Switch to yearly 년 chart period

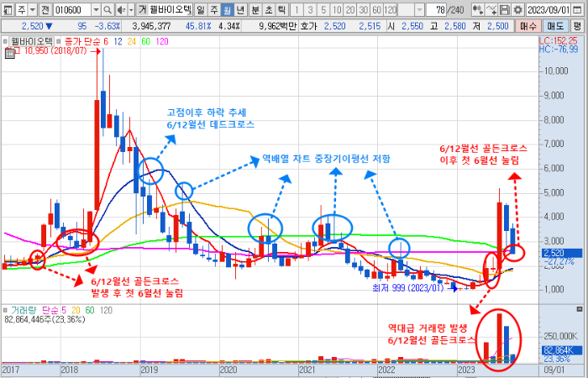coord(240,10)
